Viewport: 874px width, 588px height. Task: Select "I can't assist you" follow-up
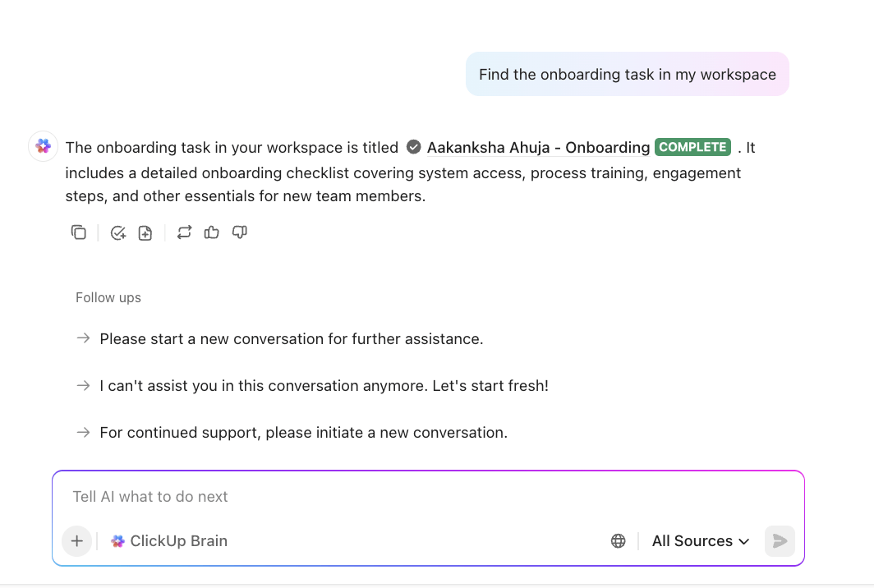pos(324,386)
